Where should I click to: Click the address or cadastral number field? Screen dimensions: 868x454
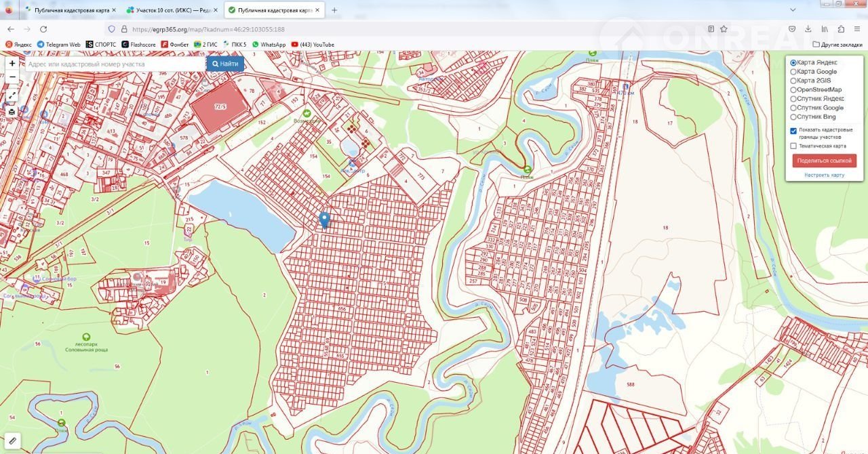[x=115, y=64]
